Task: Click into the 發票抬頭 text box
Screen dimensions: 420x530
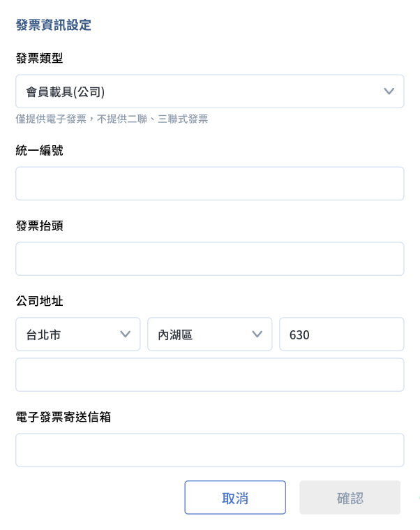Action: (209, 259)
